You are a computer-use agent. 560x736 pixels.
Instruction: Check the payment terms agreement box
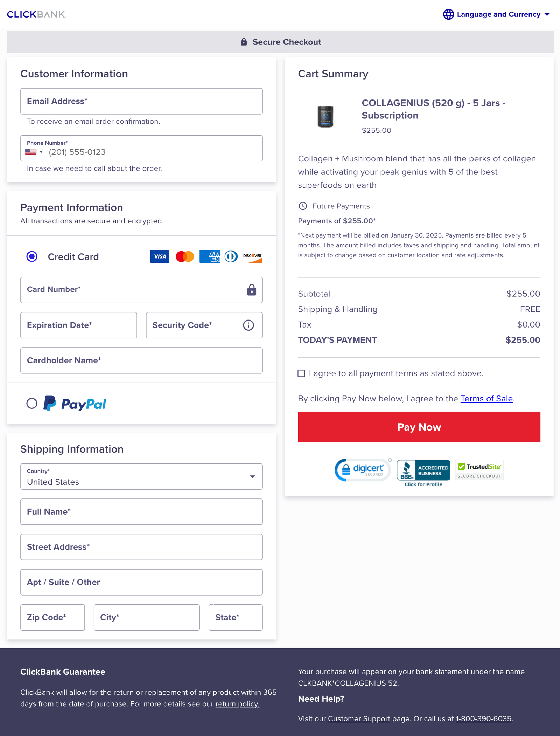pyautogui.click(x=301, y=373)
